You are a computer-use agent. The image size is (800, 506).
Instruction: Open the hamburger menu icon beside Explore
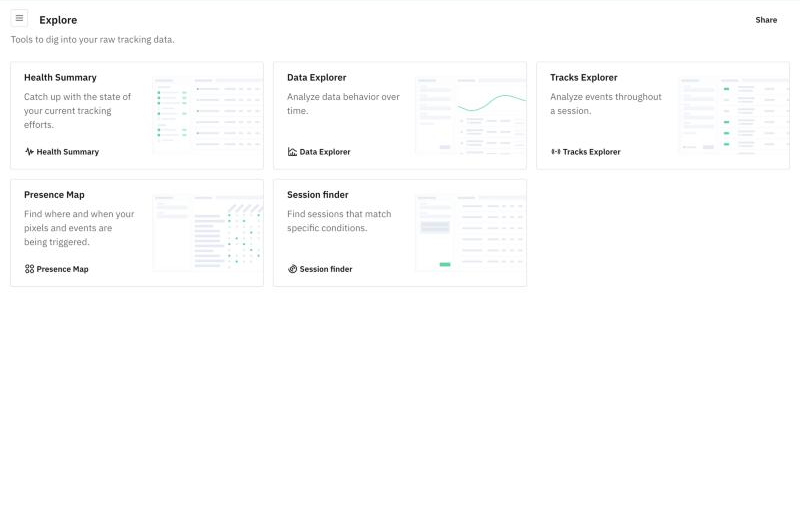19,18
